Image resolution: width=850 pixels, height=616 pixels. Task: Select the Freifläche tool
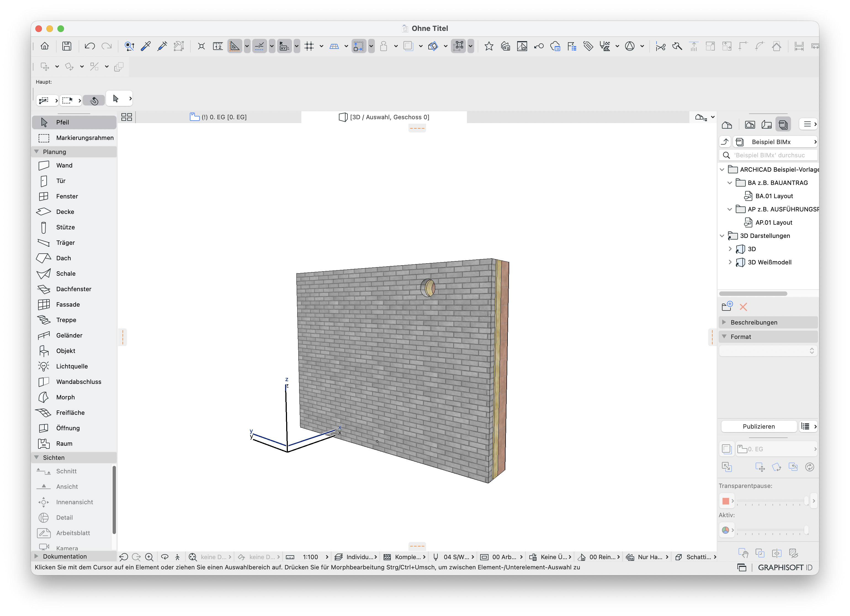74,413
